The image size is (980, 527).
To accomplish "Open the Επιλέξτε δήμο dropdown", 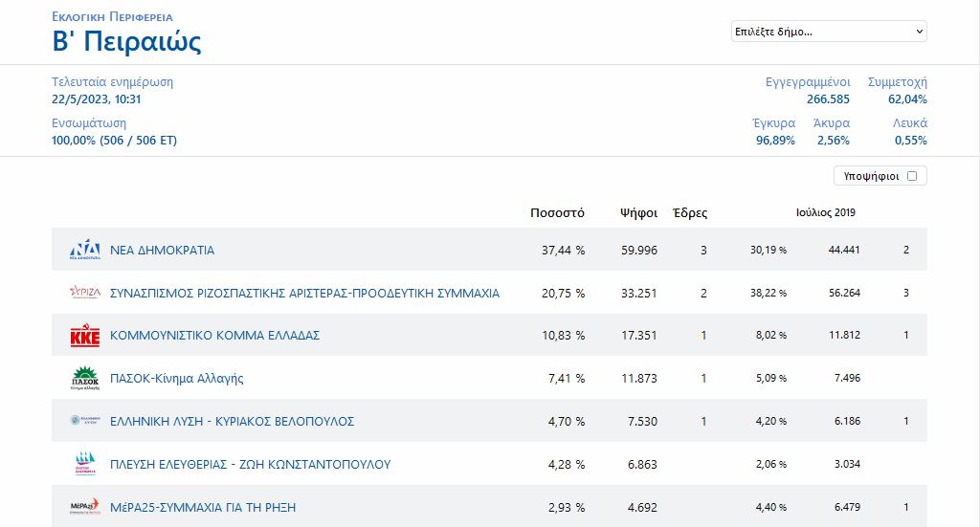I will 829,32.
